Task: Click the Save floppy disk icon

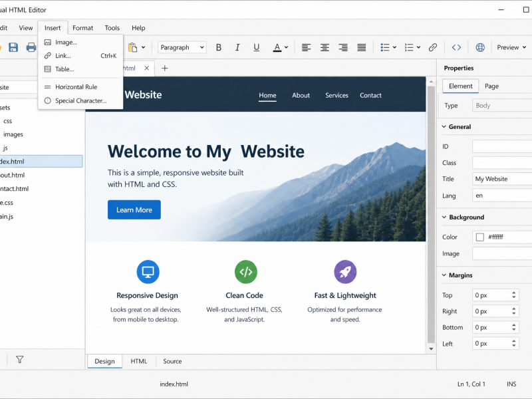Action: [x=13, y=47]
